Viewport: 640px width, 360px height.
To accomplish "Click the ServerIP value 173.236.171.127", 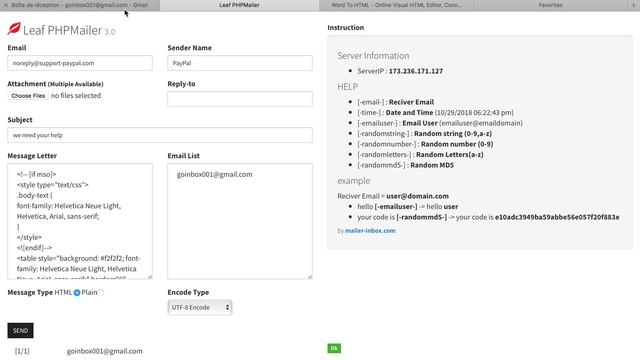I will coord(416,71).
